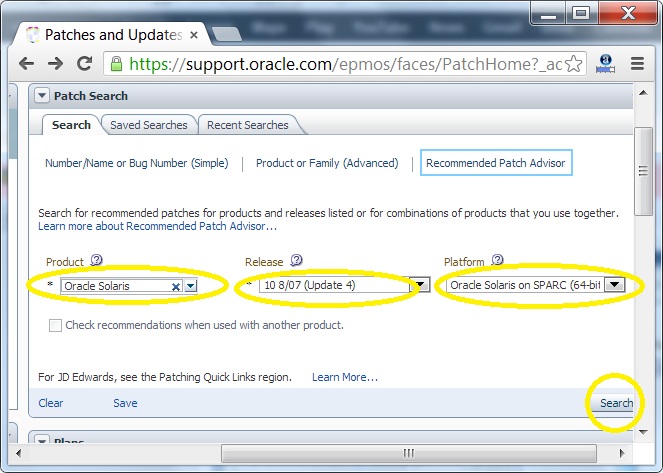663x473 pixels.
Task: Click the horizontal scrollbar thumb
Action: click(x=408, y=454)
